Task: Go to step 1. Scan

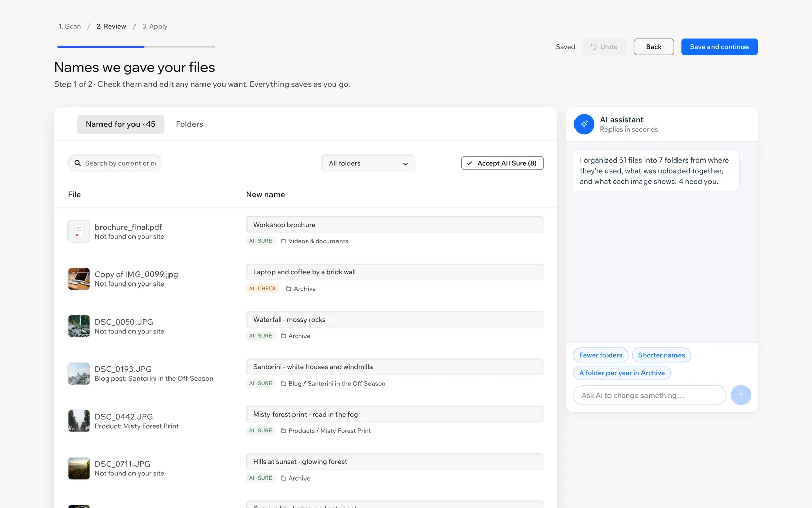Action: pyautogui.click(x=70, y=26)
